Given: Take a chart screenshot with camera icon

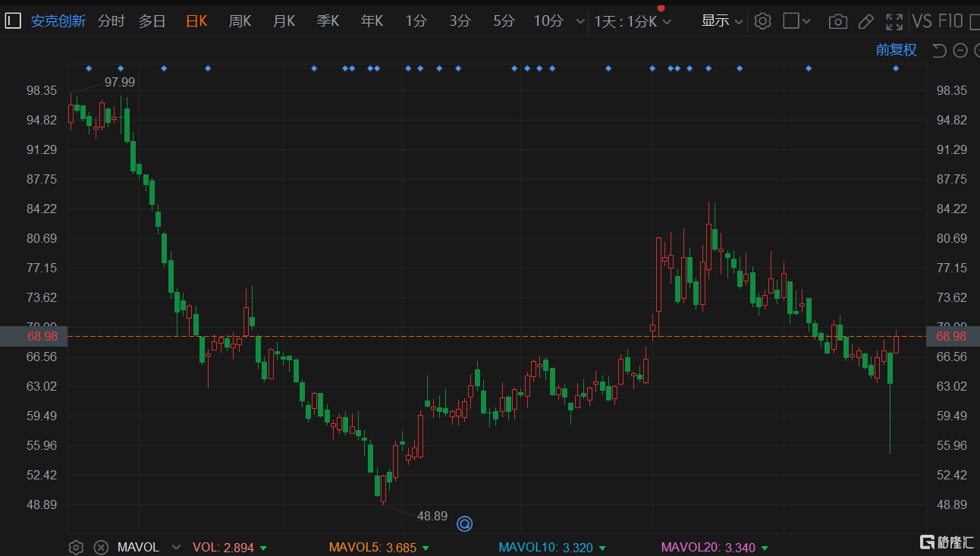Looking at the screenshot, I should pyautogui.click(x=837, y=21).
